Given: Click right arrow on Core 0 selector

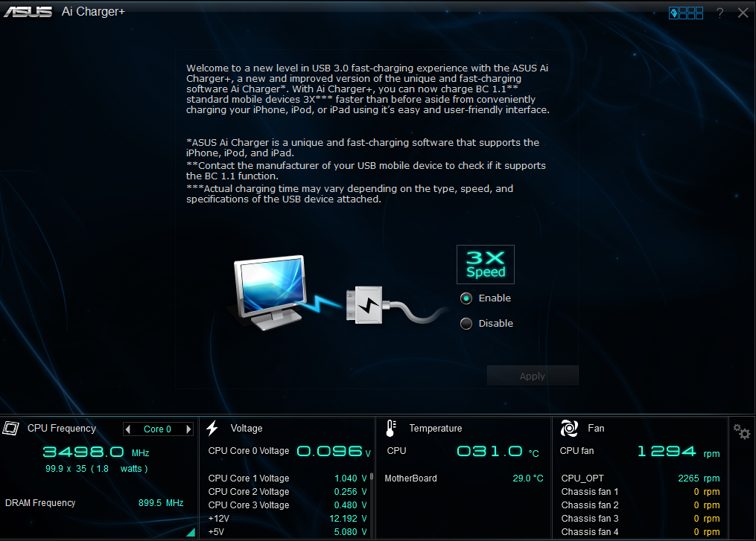Looking at the screenshot, I should 187,429.
